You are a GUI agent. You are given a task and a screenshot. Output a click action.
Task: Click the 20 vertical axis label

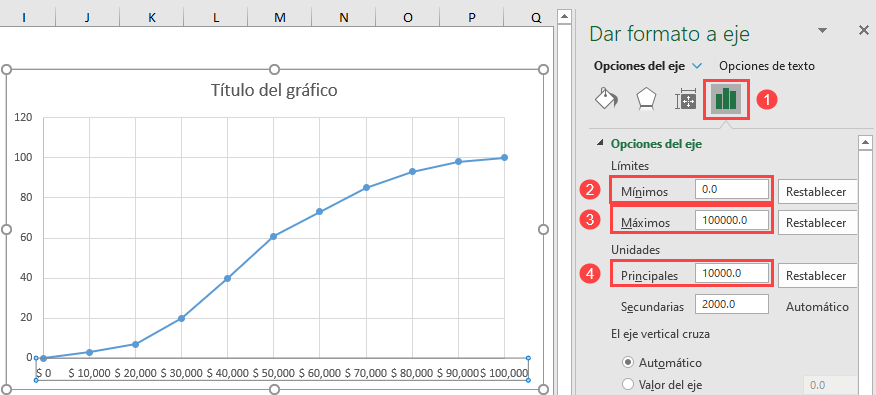(x=27, y=318)
